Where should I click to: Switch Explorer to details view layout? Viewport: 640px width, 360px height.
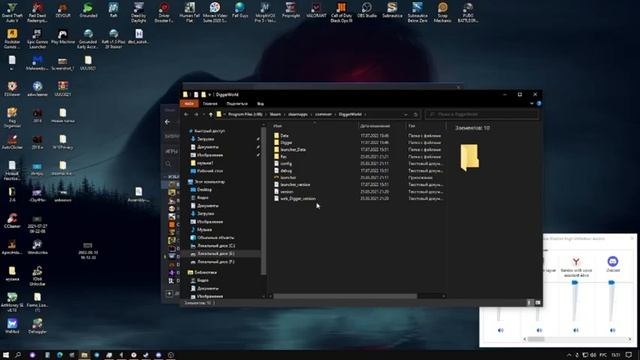click(x=529, y=302)
